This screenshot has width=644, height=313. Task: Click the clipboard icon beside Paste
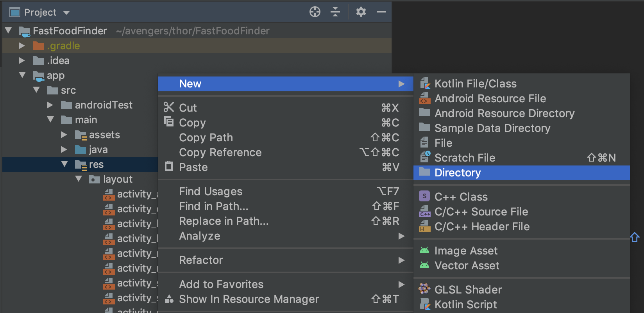point(169,166)
